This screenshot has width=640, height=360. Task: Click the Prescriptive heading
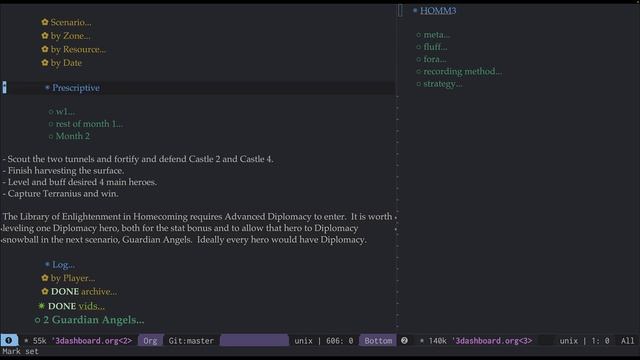76,88
